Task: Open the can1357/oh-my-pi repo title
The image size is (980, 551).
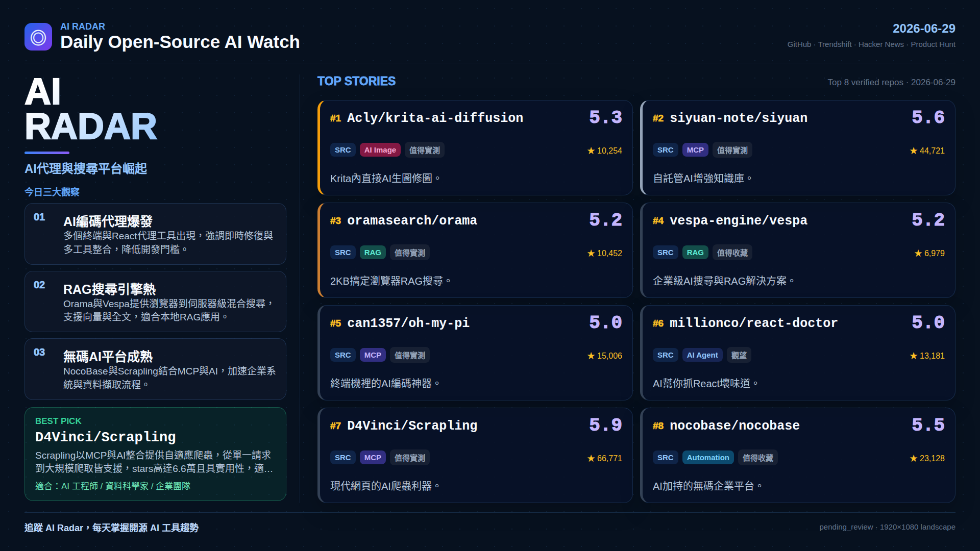Action: point(408,323)
